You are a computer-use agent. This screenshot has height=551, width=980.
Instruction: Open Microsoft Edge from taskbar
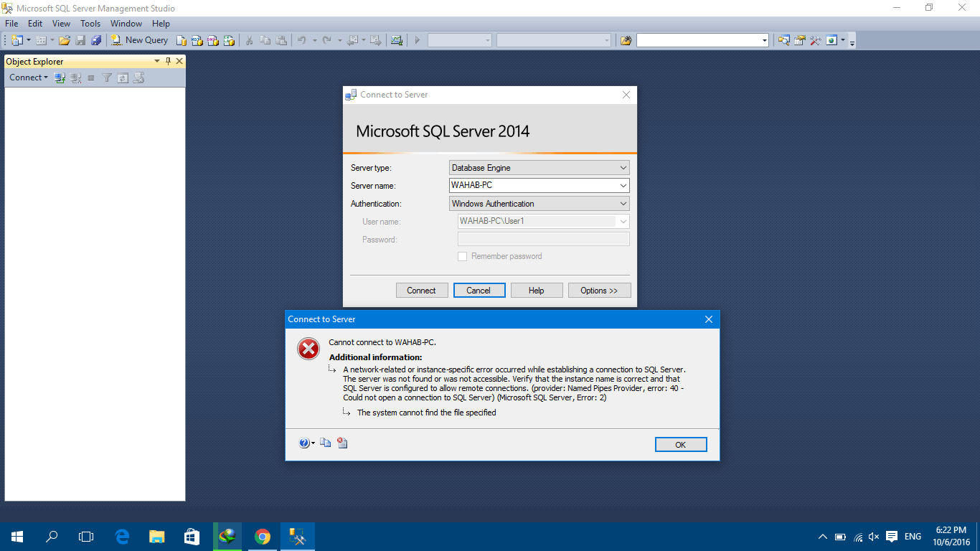122,537
